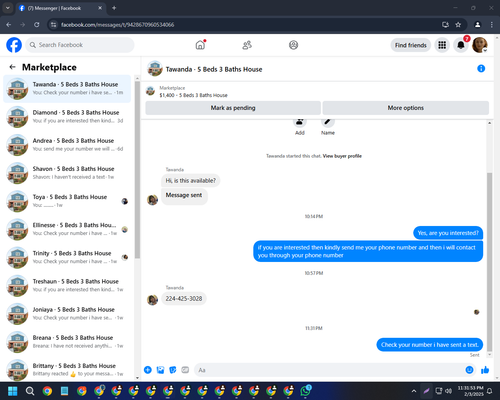Click the 224-425-3028 message bubble
500x400 pixels.
(184, 299)
